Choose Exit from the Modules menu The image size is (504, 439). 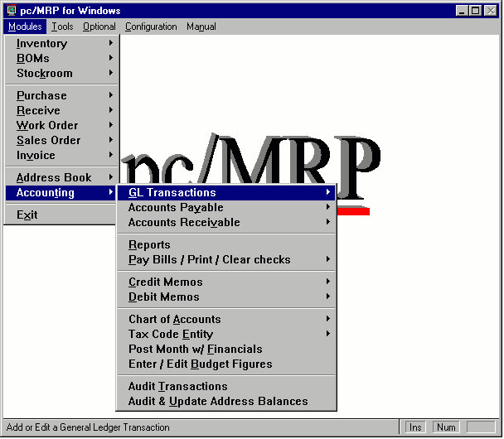click(61, 215)
